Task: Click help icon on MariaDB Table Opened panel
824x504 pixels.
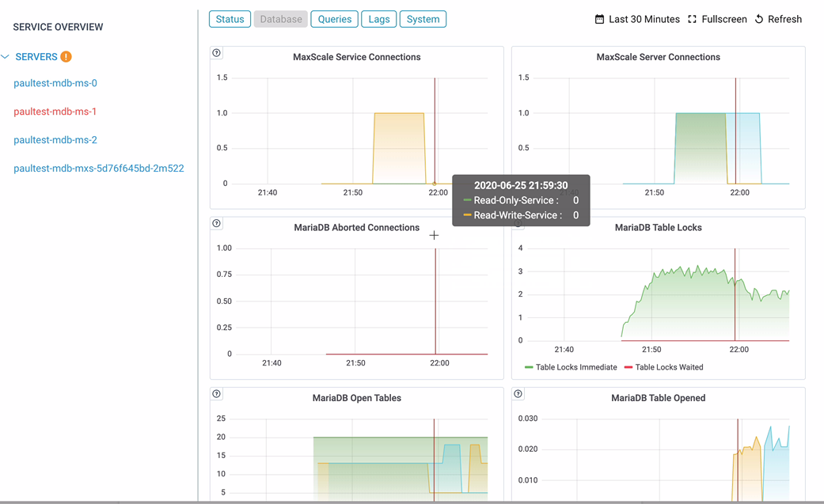Action: [x=518, y=394]
